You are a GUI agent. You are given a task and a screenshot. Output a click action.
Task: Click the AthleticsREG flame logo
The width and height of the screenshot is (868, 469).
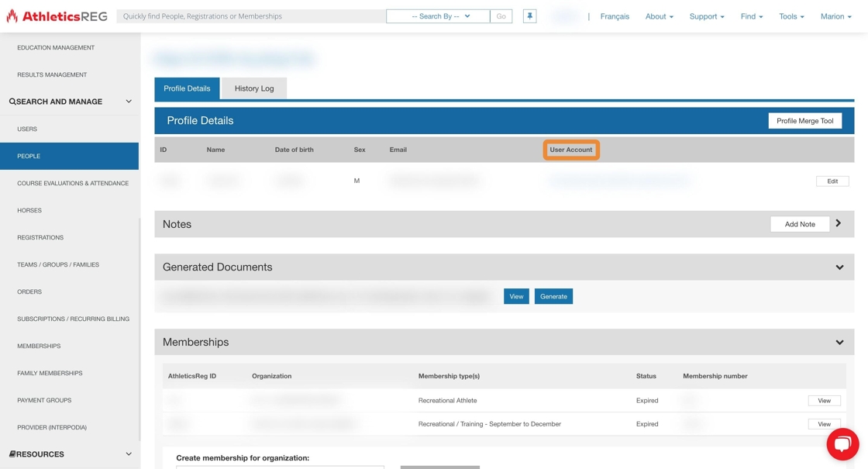(x=12, y=16)
